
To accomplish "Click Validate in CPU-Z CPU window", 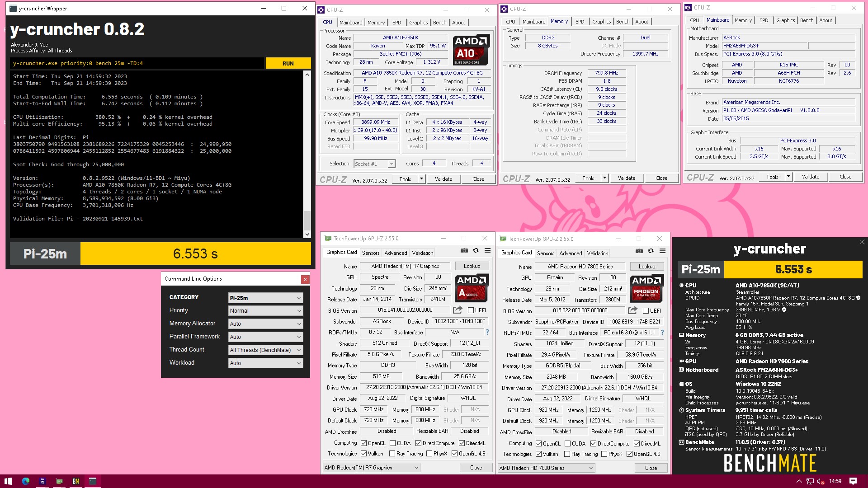I will pyautogui.click(x=443, y=179).
